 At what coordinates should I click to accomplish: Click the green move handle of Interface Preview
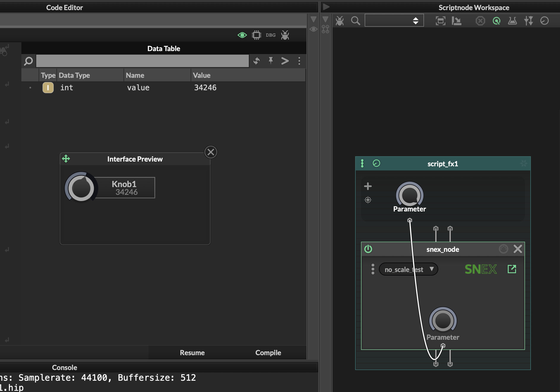(x=66, y=159)
